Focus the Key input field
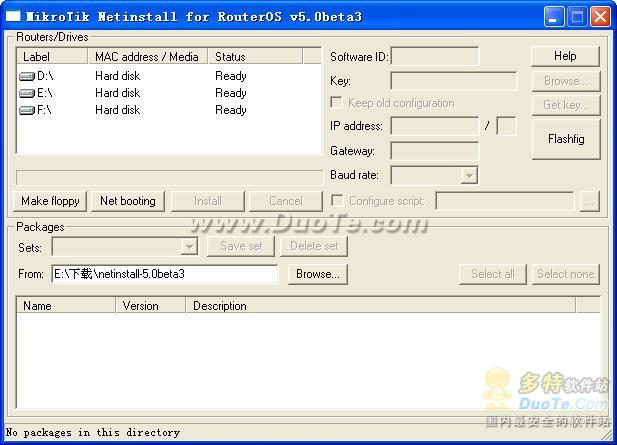 pos(454,81)
